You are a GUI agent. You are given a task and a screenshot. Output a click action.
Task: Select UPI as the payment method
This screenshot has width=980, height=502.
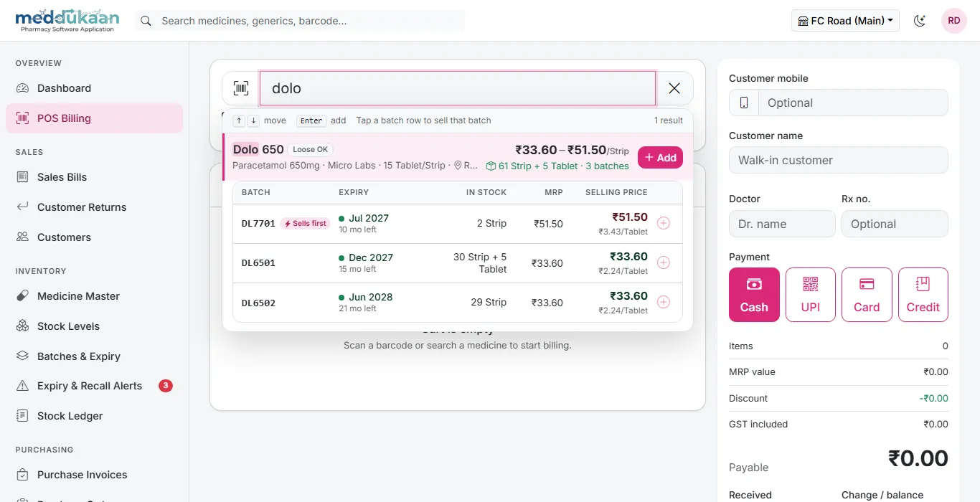(811, 295)
